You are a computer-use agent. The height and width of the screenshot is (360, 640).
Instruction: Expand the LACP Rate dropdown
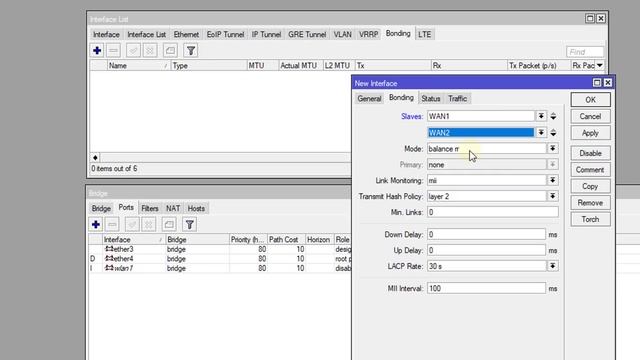pyautogui.click(x=552, y=266)
